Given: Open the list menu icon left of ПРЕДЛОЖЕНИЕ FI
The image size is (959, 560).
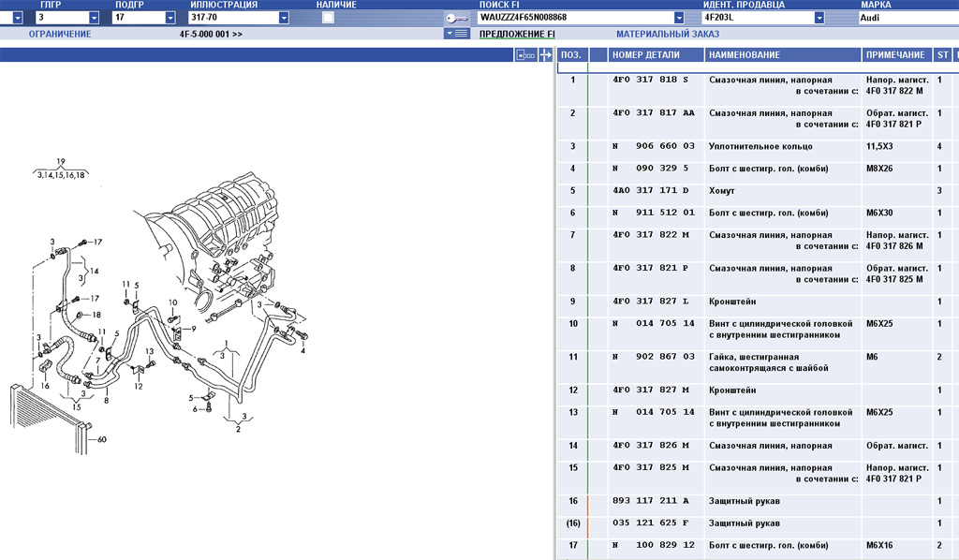Looking at the screenshot, I should [x=457, y=34].
